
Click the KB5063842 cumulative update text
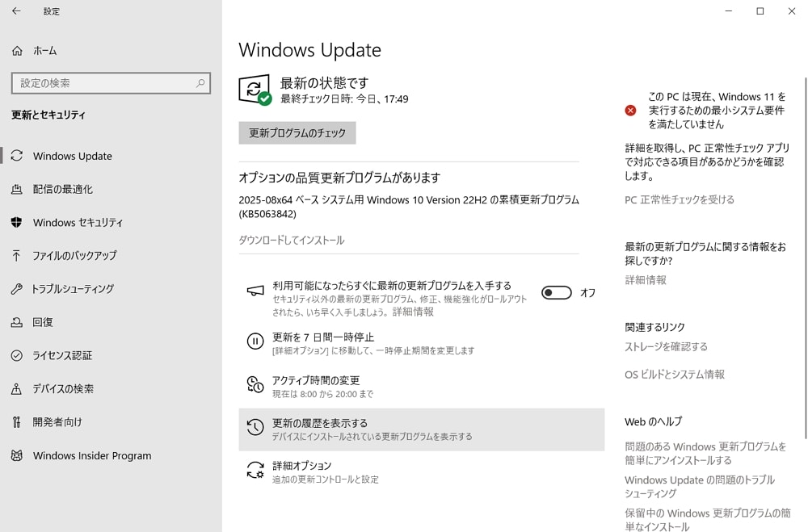point(409,207)
